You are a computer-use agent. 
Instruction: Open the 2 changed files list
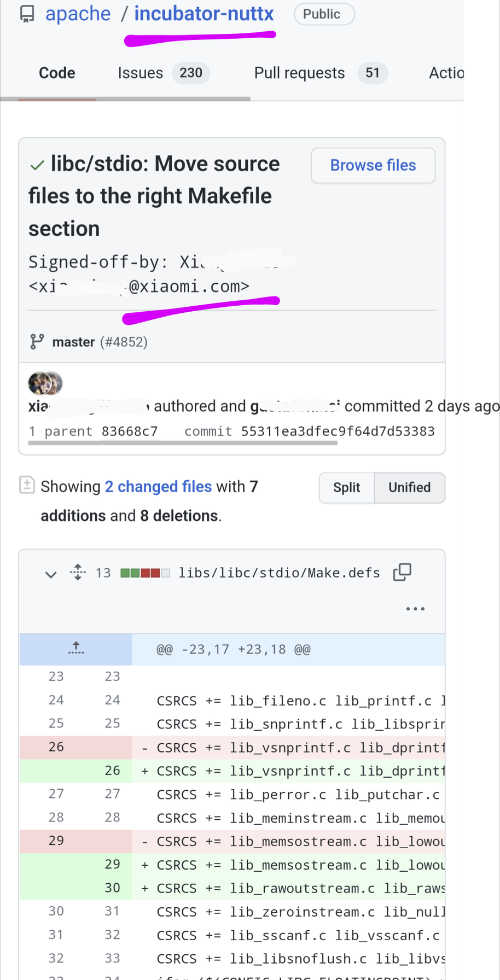click(158, 486)
